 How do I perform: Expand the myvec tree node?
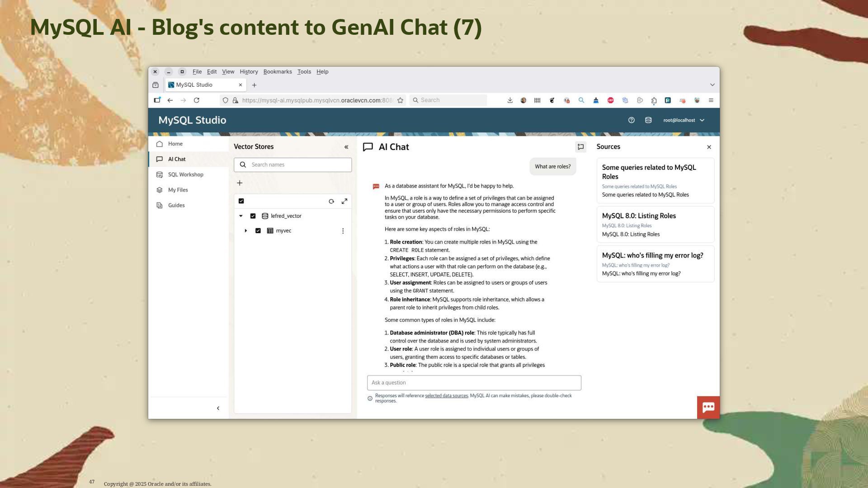(246, 231)
